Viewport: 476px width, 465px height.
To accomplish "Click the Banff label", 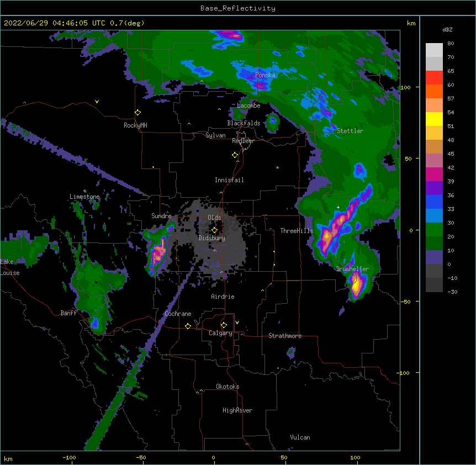I will click(x=68, y=313).
